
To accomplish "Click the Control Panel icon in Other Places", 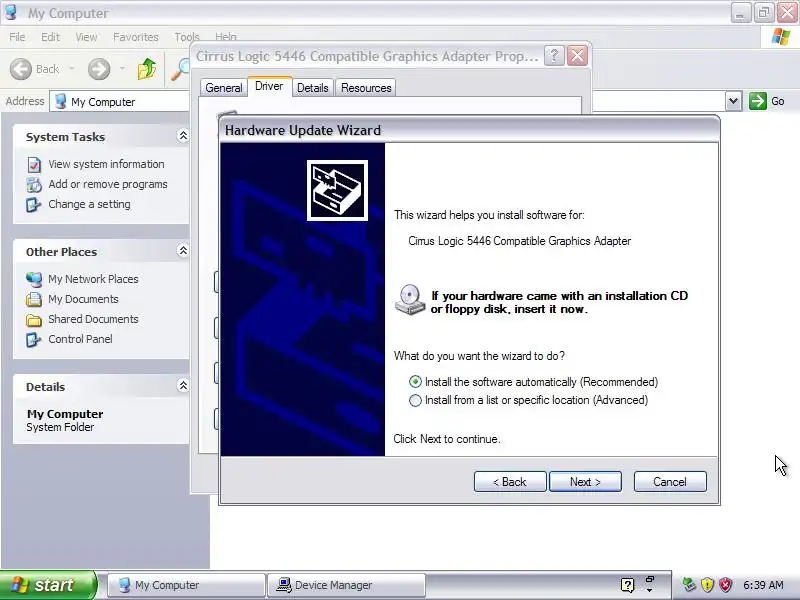I will pyautogui.click(x=34, y=339).
